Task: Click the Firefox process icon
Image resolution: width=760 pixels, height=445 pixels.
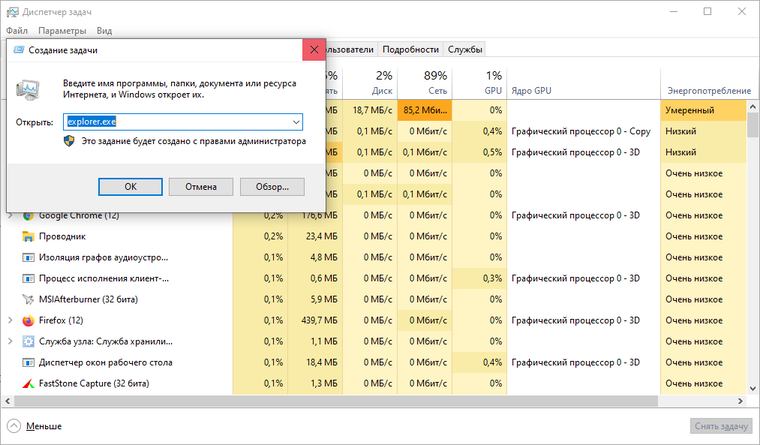Action: coord(28,320)
